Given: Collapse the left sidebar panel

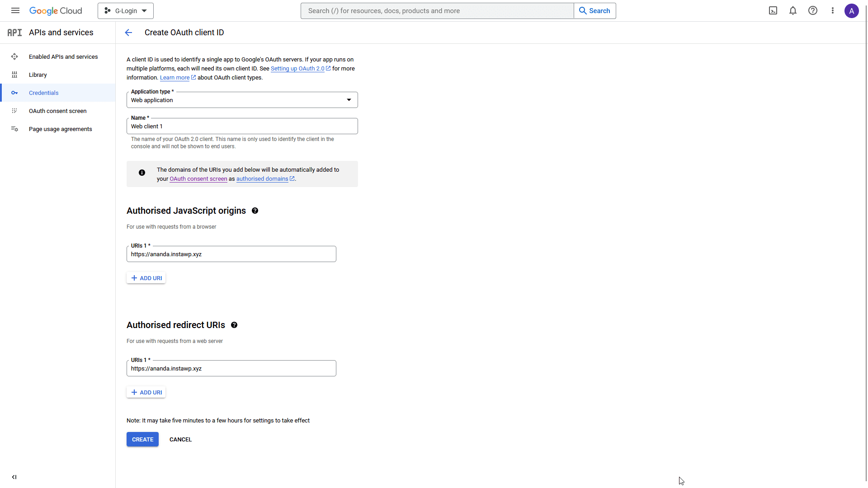Looking at the screenshot, I should pos(14,477).
